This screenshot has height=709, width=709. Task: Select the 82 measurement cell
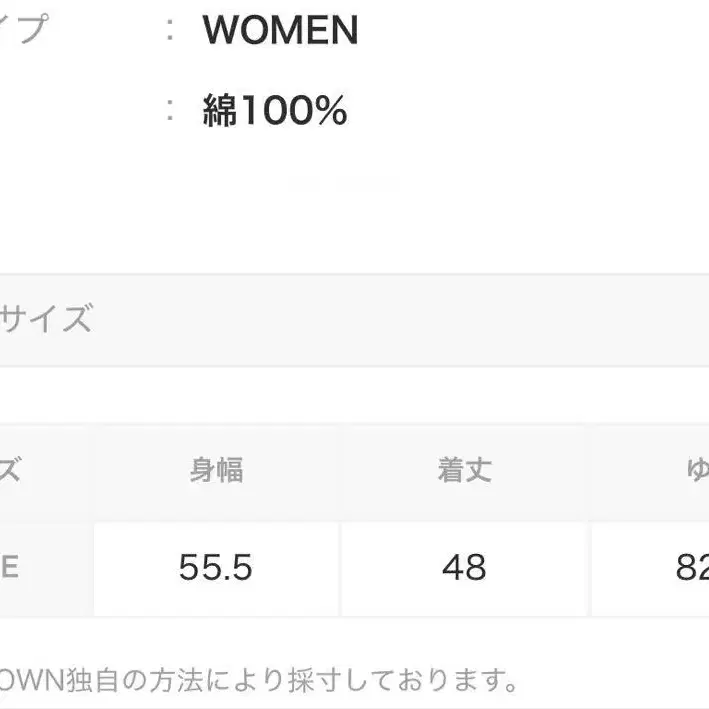point(691,568)
